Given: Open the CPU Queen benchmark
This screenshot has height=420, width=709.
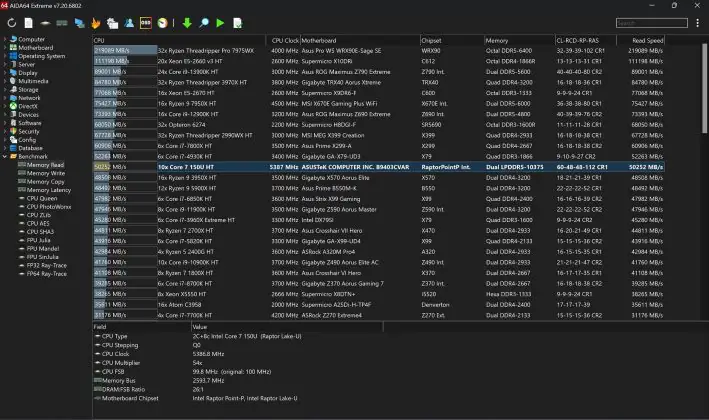Looking at the screenshot, I should coord(42,198).
